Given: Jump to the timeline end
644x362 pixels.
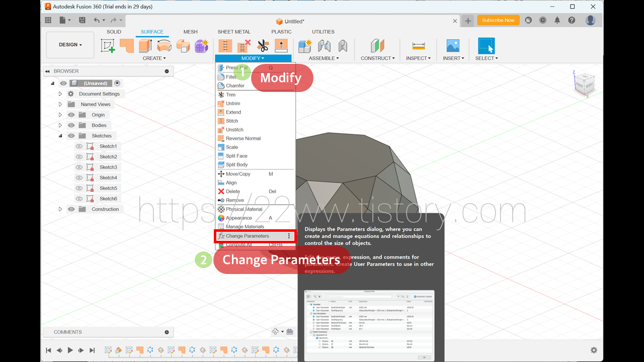Looking at the screenshot, I should tap(92, 350).
